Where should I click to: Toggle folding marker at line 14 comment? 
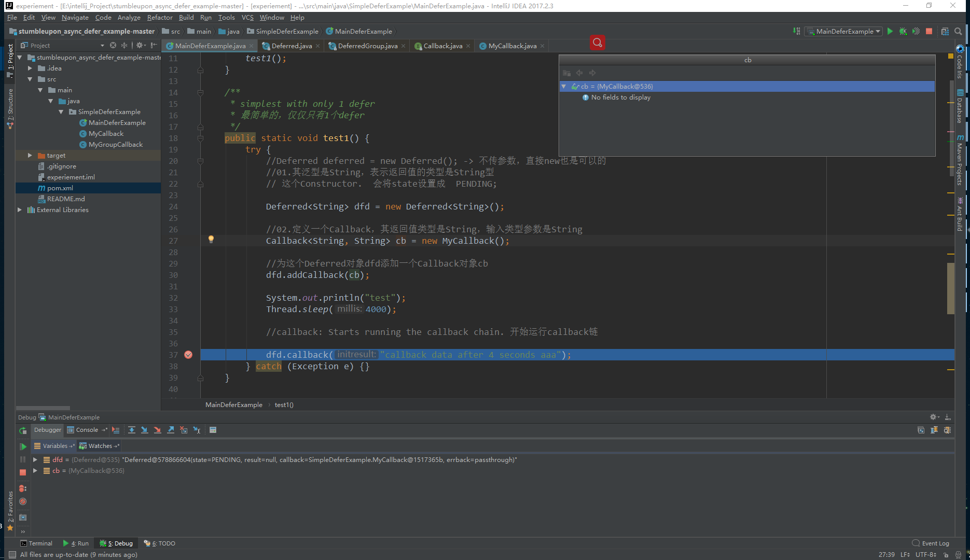tap(200, 93)
